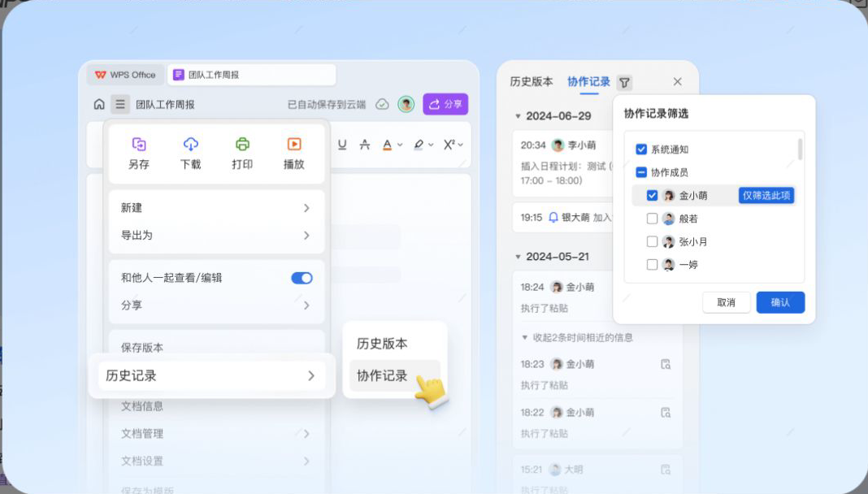Image resolution: width=868 pixels, height=494 pixels.
Task: Click the Print (打印) icon
Action: point(242,145)
